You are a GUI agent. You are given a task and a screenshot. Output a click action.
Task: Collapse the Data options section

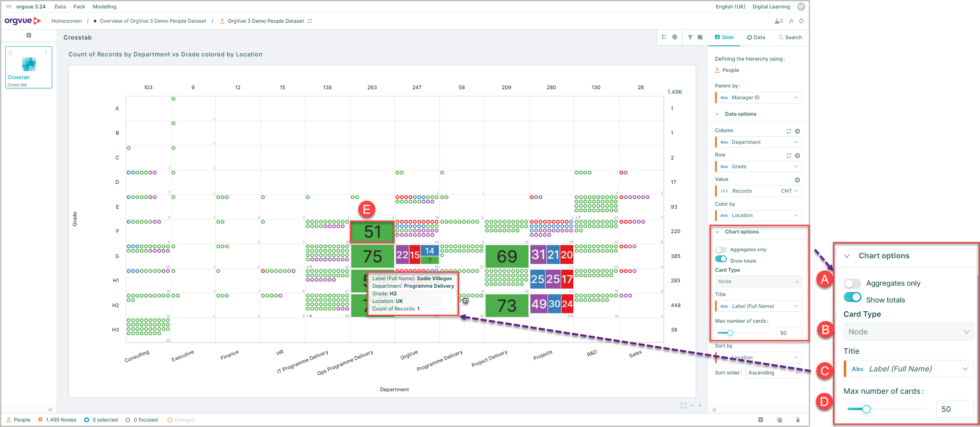[x=717, y=114]
